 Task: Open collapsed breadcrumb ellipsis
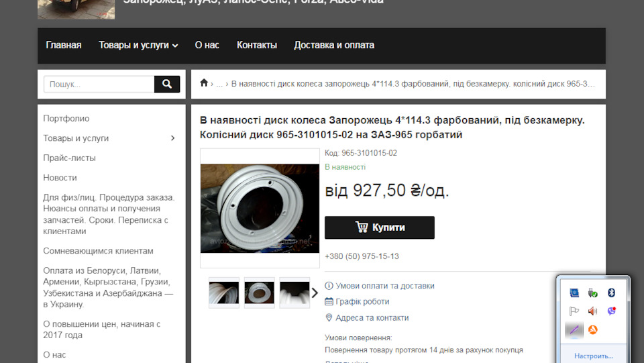coord(219,84)
